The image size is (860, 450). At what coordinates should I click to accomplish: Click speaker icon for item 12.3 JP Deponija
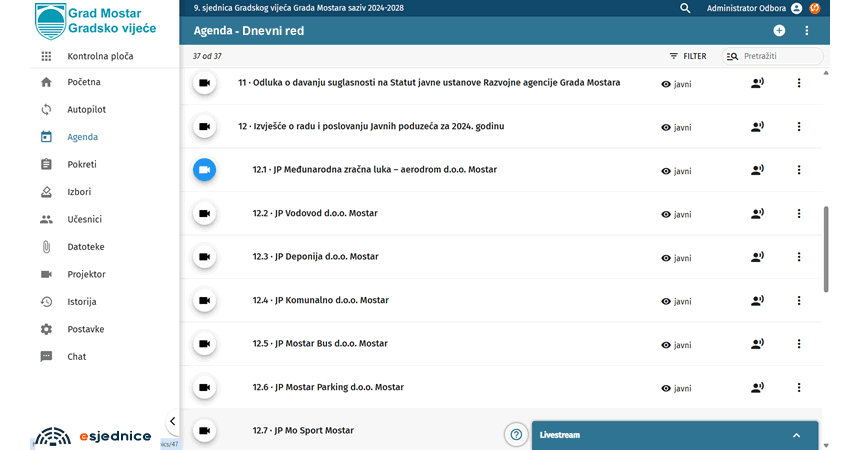click(x=757, y=257)
